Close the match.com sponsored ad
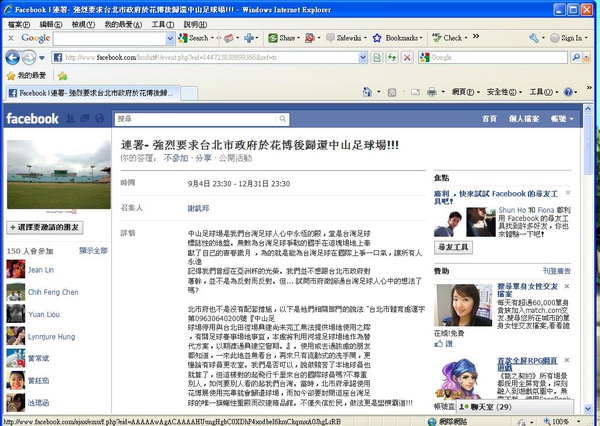600x426 pixels. coord(567,286)
